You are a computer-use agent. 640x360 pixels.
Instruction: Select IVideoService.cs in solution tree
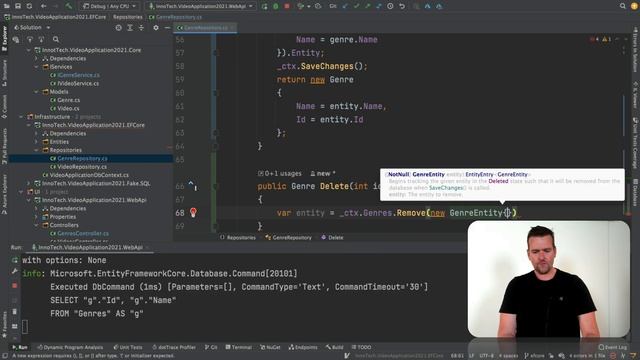click(78, 83)
